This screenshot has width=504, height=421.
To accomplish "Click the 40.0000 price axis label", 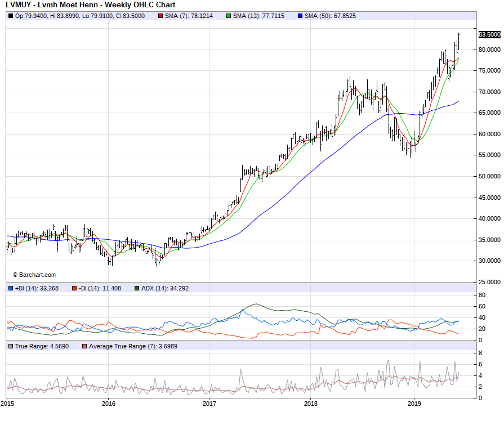I will pyautogui.click(x=489, y=218).
